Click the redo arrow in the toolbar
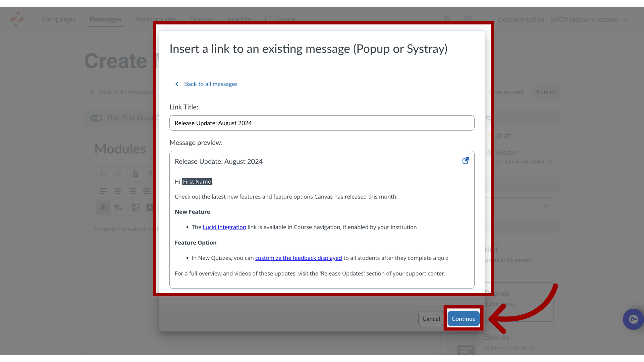This screenshot has height=362, width=644. [x=118, y=174]
